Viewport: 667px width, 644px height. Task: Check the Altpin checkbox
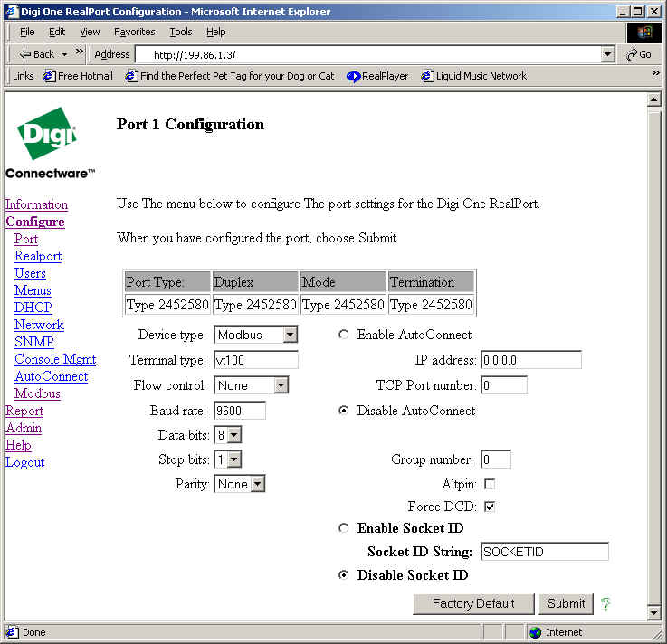point(490,484)
